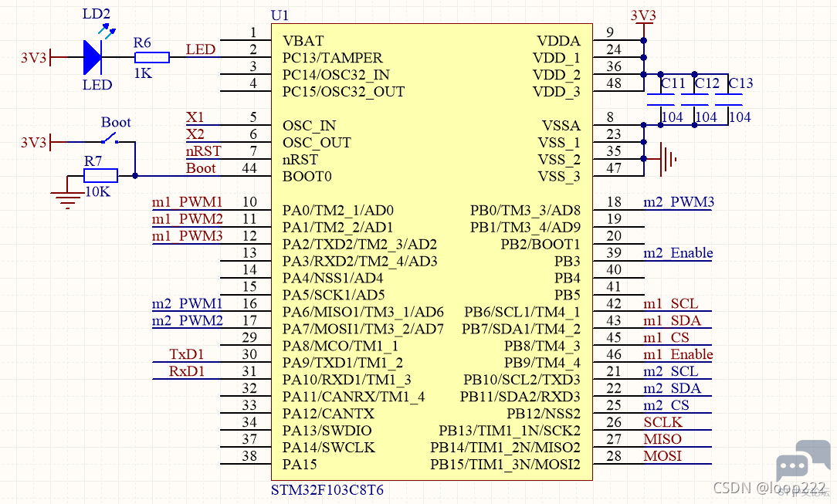Image resolution: width=837 pixels, height=504 pixels.
Task: Click the m2_Enable net label
Action: pyautogui.click(x=678, y=253)
